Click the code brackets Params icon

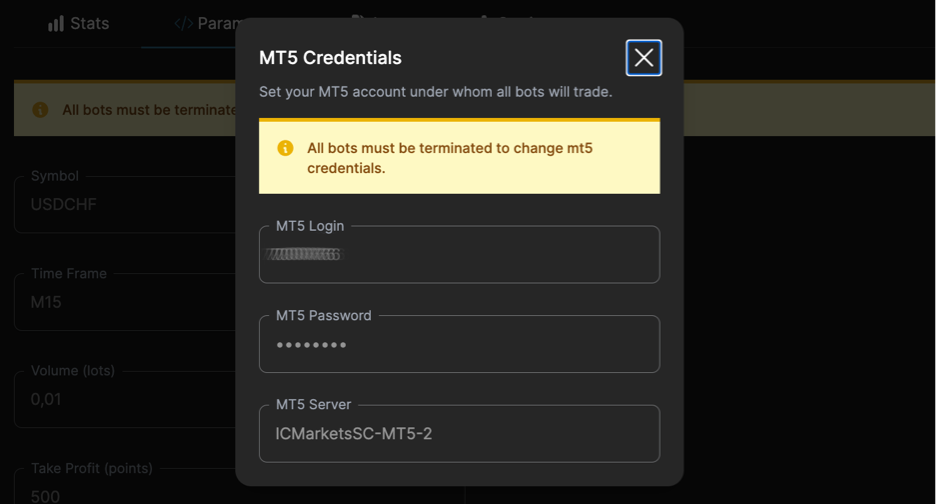(183, 23)
